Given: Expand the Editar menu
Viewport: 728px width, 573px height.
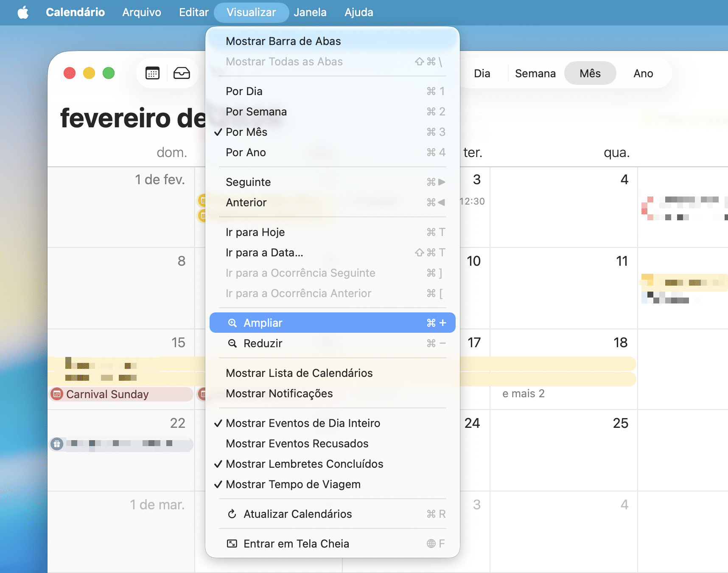Looking at the screenshot, I should [193, 12].
